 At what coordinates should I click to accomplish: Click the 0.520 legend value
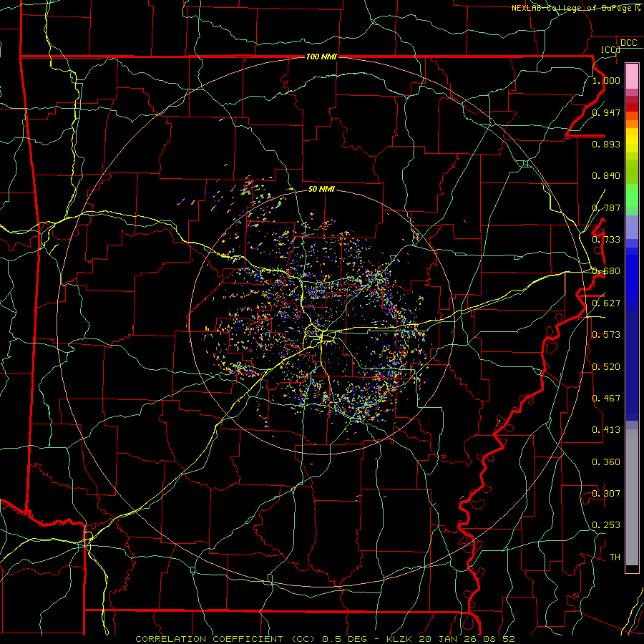[606, 367]
